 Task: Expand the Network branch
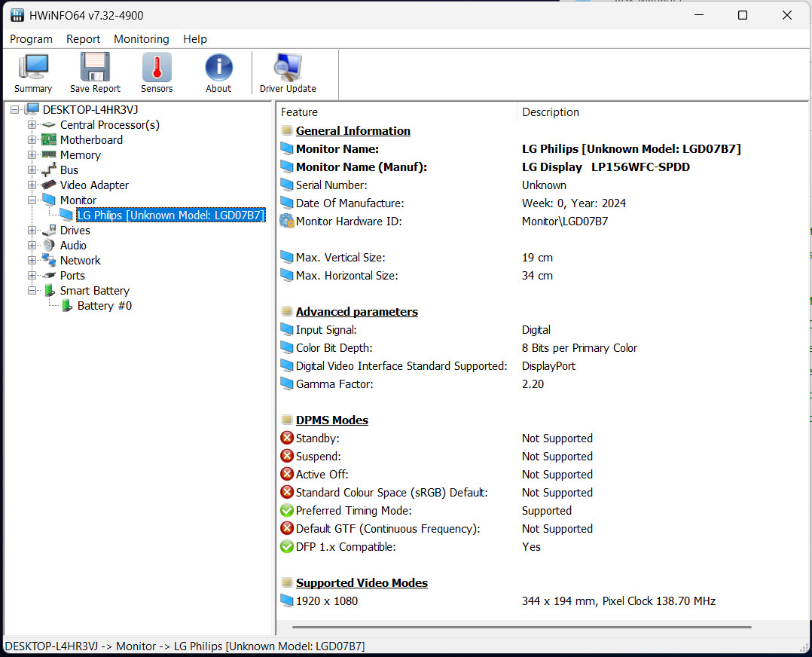pyautogui.click(x=32, y=260)
